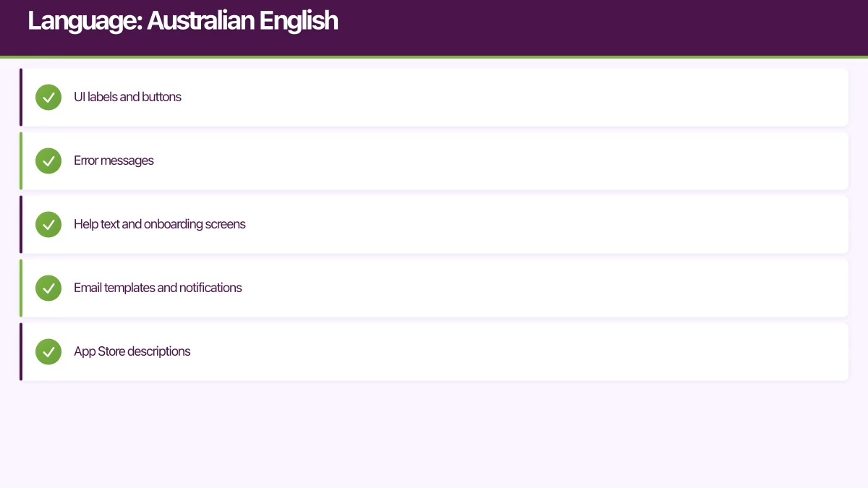Click the checkmark icon next to UI labels and buttons
Viewport: 868px width, 488px height.
coord(48,97)
